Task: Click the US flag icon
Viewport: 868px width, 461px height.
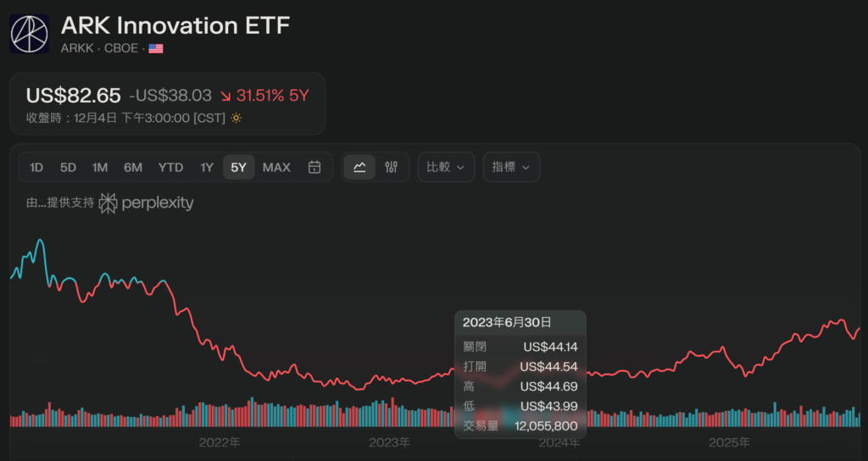Action: click(156, 48)
